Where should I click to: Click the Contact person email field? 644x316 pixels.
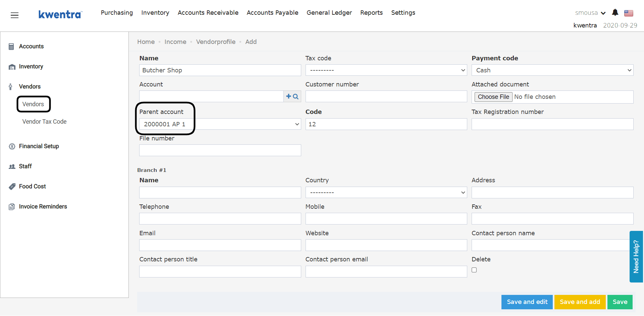coord(386,272)
